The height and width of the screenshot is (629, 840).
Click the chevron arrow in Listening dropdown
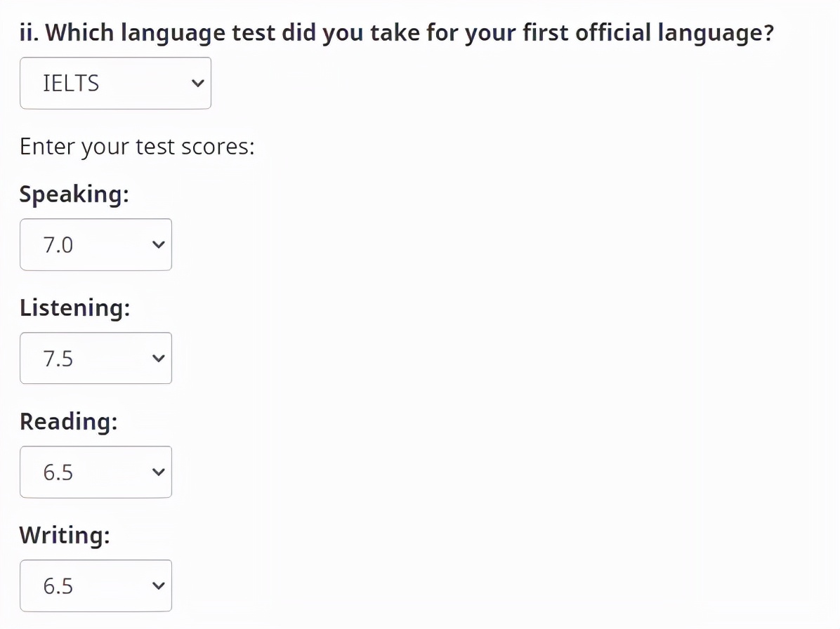(x=158, y=358)
